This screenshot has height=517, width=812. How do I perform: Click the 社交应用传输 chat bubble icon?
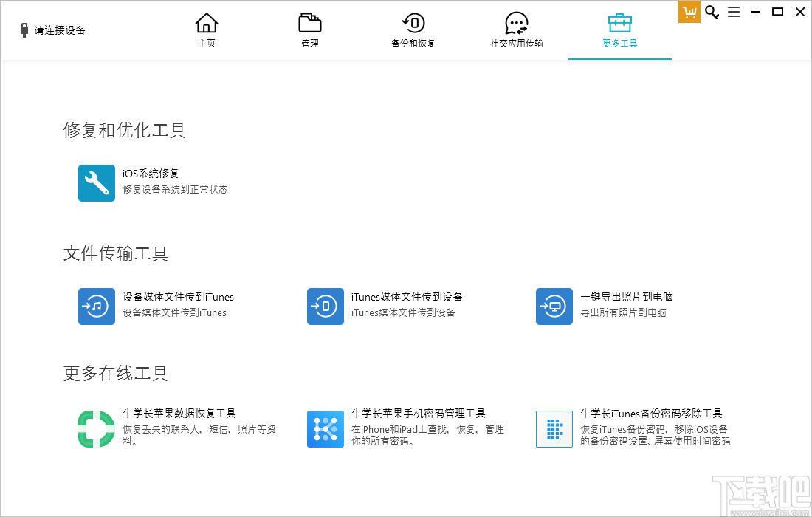click(516, 23)
